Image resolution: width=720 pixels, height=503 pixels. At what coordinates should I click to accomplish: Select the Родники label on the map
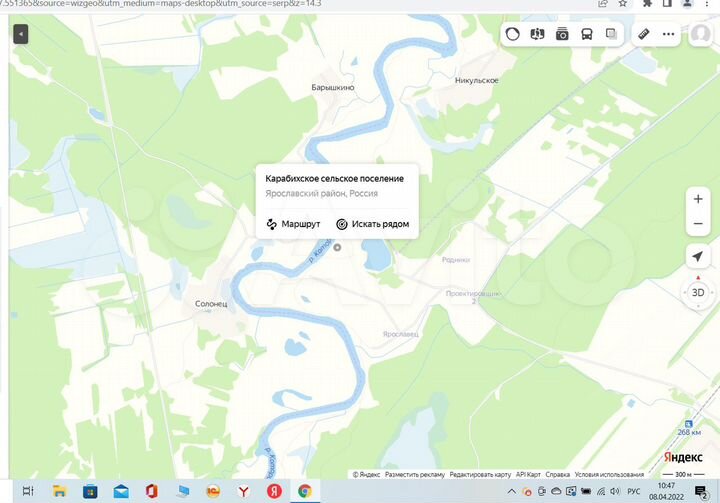(456, 260)
